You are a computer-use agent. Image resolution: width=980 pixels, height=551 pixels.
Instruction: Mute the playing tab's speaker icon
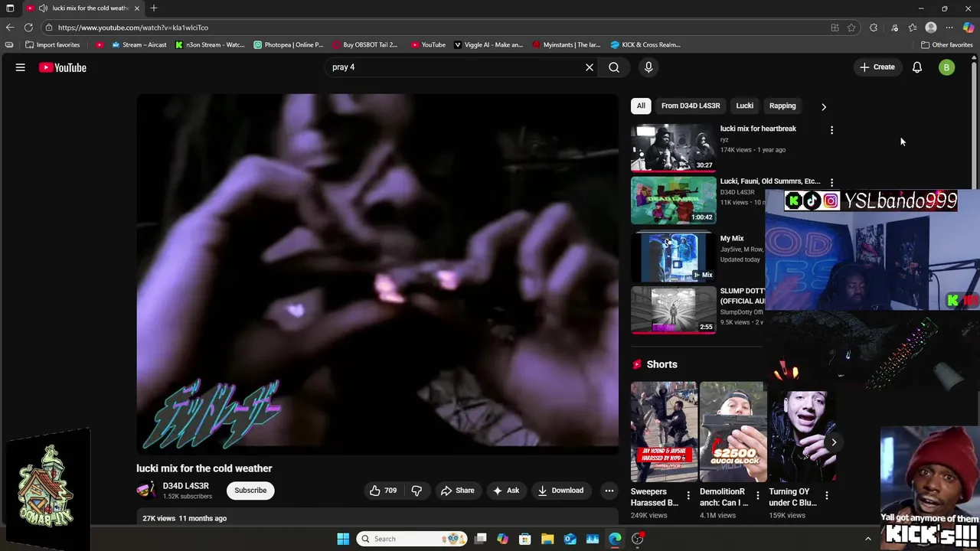(x=43, y=8)
